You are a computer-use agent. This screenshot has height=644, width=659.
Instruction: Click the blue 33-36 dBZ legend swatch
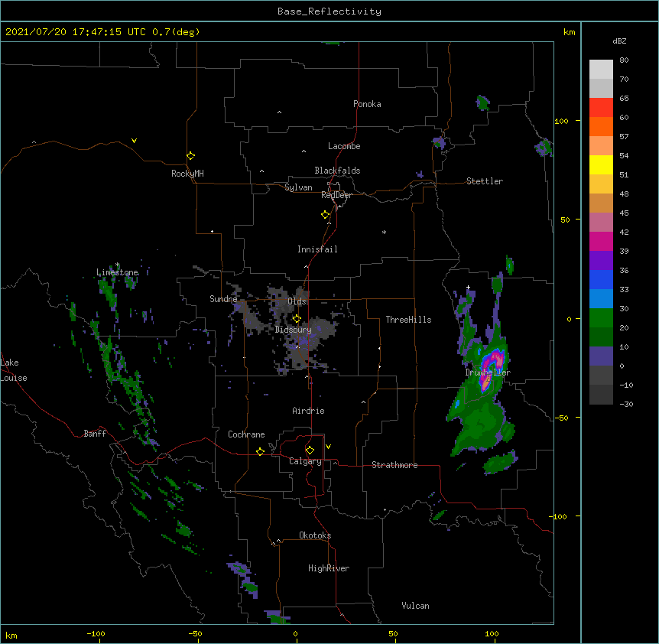601,279
